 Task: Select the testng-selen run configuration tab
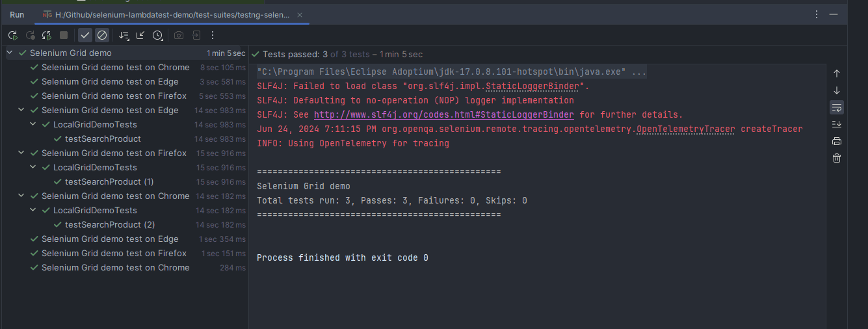click(172, 14)
